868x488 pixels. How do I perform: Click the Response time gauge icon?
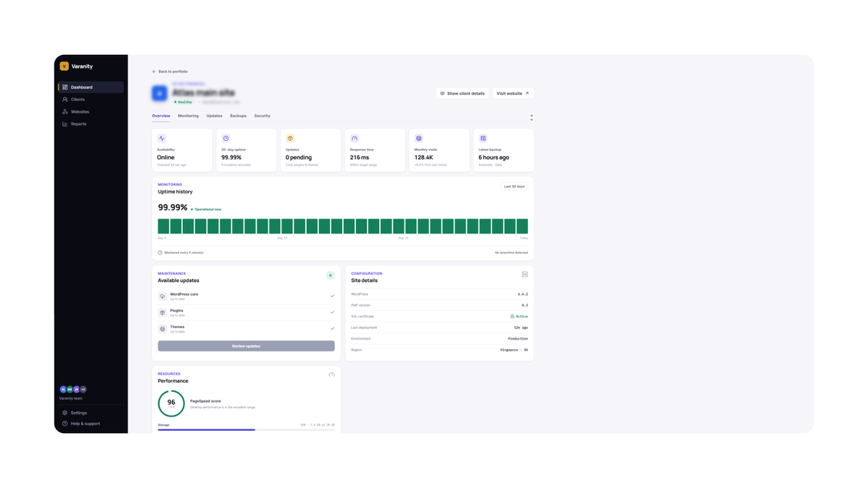[354, 138]
